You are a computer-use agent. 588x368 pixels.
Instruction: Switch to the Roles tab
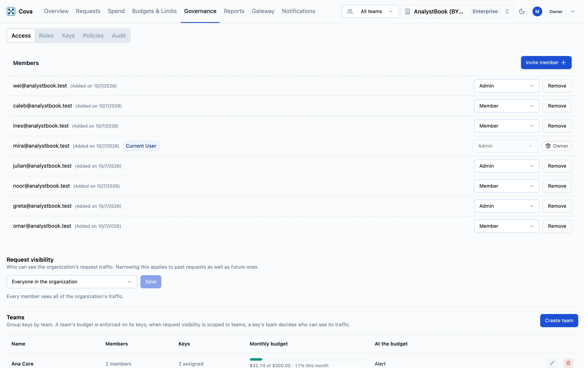(x=46, y=36)
